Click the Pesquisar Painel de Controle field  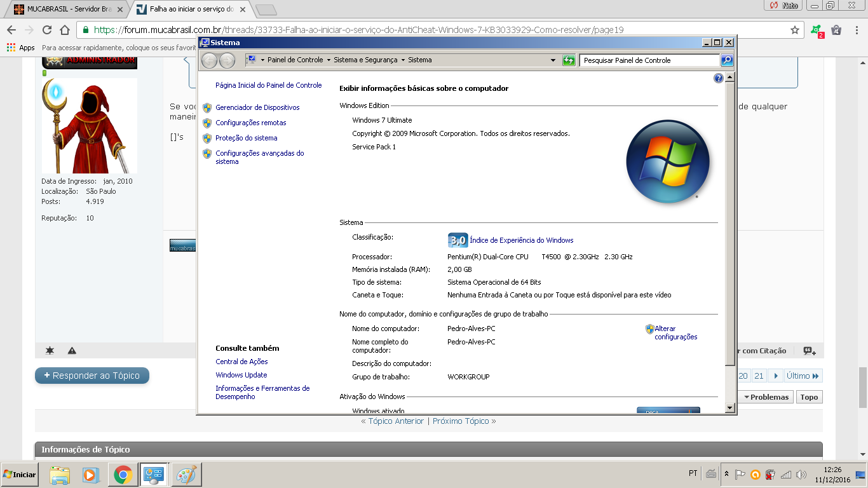[649, 60]
